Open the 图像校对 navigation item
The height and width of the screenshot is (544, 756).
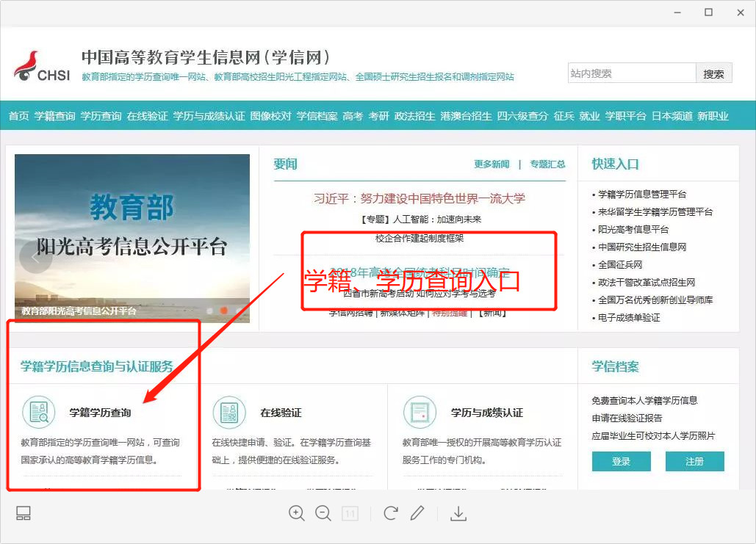click(270, 116)
